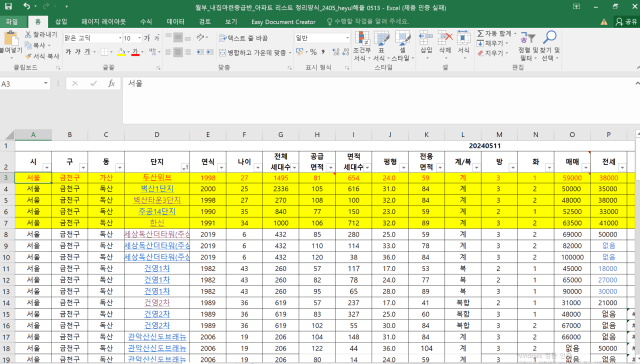Open number format 일반 dropdown

[347, 38]
